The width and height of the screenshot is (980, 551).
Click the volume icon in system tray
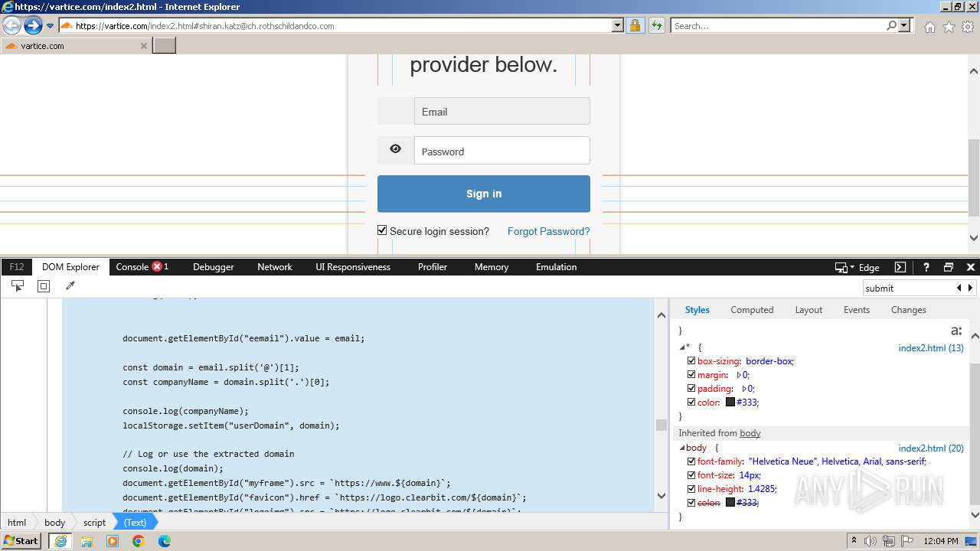click(871, 541)
